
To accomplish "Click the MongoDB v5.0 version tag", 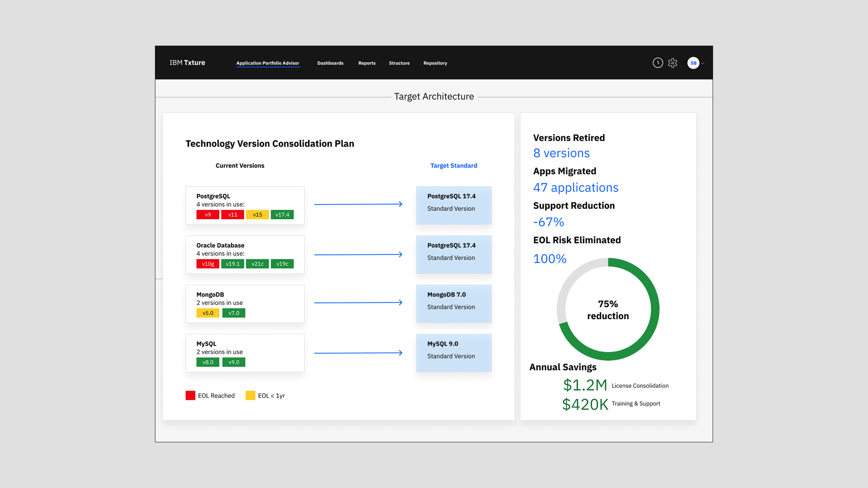I will [x=208, y=313].
